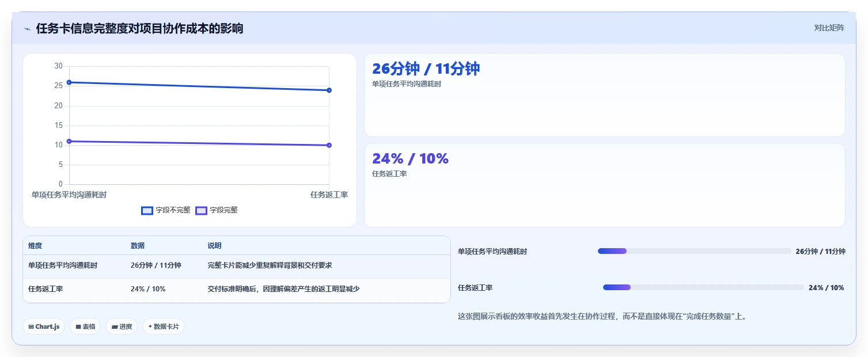The height and width of the screenshot is (357, 868).
Task: Click the page title 任务卡信息完整度对项目协作成本的影响
Action: tap(139, 28)
